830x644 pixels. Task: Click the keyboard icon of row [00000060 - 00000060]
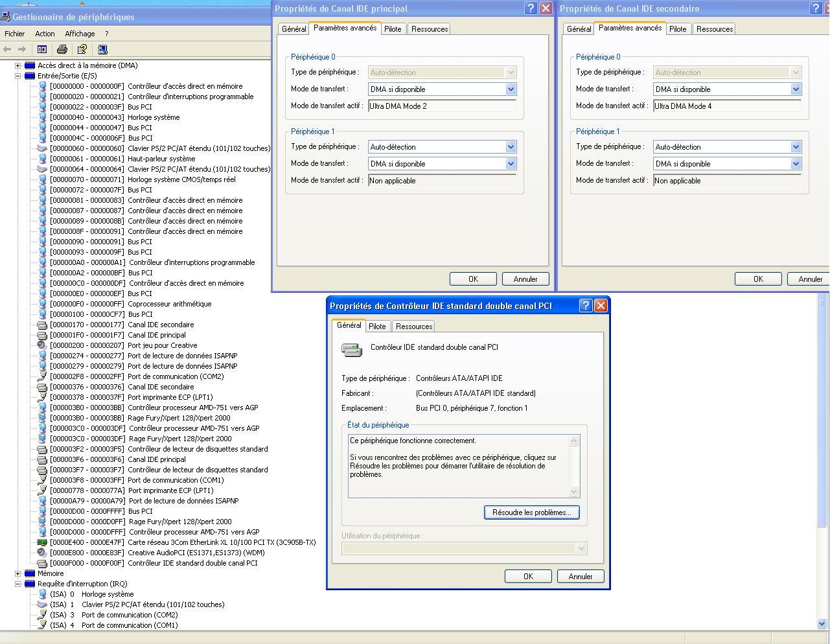click(42, 148)
